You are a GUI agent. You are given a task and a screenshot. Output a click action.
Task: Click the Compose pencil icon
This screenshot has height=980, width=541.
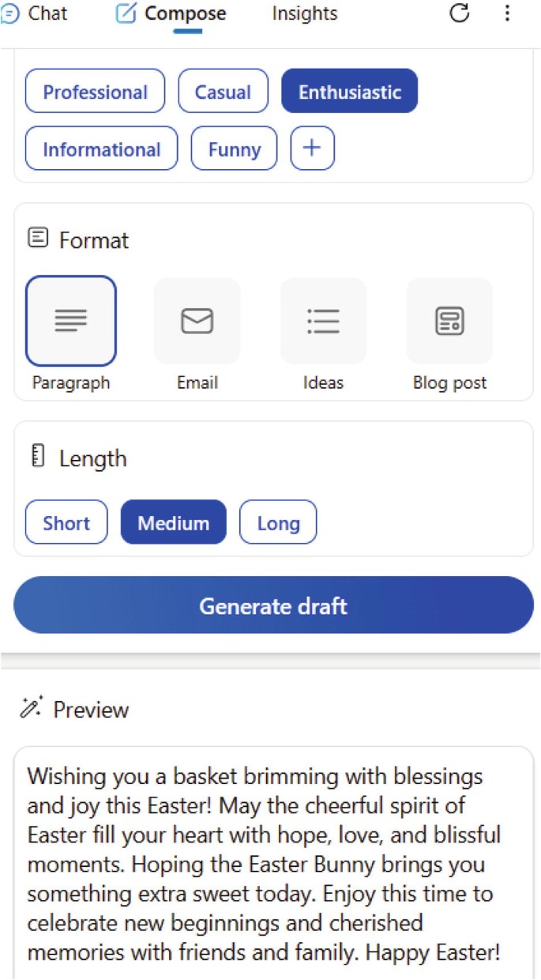(126, 13)
